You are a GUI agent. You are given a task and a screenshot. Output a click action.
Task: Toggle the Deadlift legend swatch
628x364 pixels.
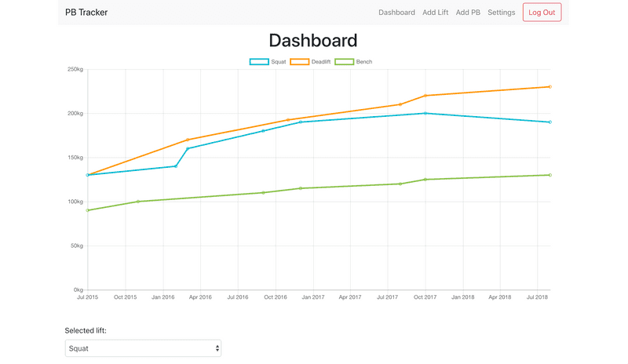click(300, 62)
